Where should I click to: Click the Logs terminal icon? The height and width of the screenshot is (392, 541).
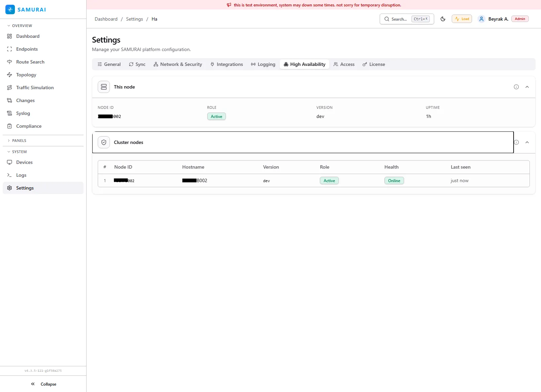point(9,175)
